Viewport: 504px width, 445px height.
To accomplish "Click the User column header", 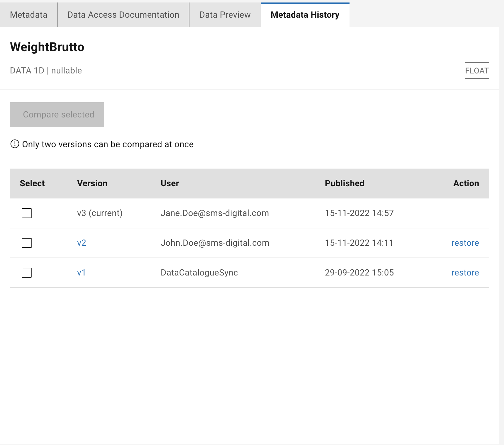I will (x=170, y=183).
